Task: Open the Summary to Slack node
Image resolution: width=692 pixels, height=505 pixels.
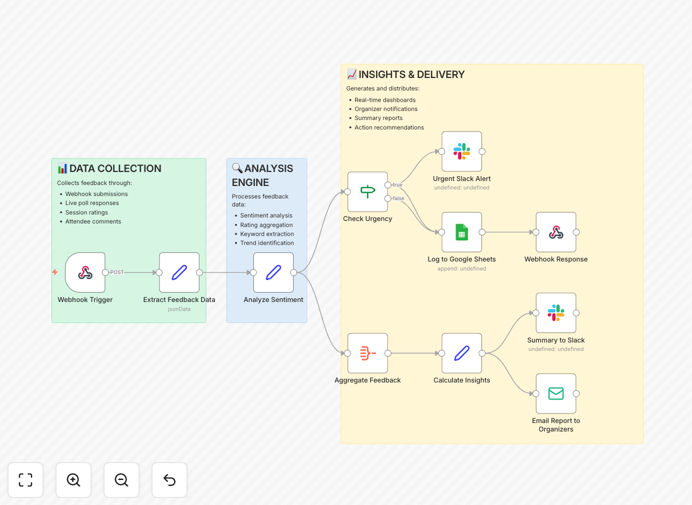Action: [556, 313]
